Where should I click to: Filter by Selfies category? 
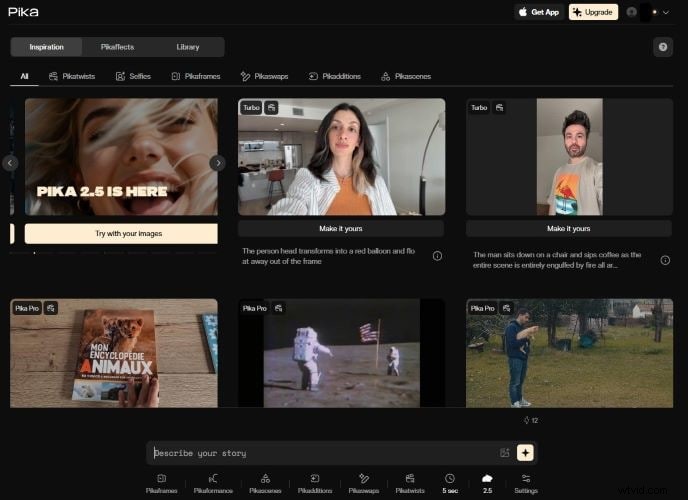pos(133,76)
